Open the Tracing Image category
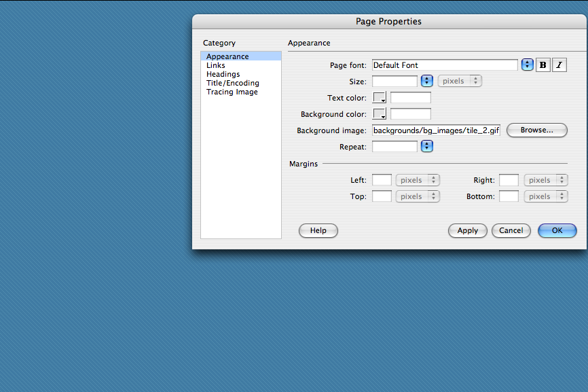 coord(232,92)
